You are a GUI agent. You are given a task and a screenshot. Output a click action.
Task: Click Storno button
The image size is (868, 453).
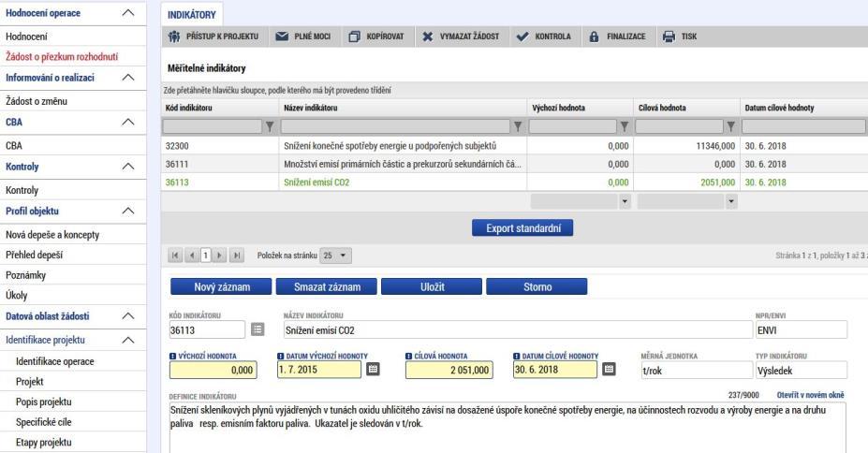click(x=537, y=286)
